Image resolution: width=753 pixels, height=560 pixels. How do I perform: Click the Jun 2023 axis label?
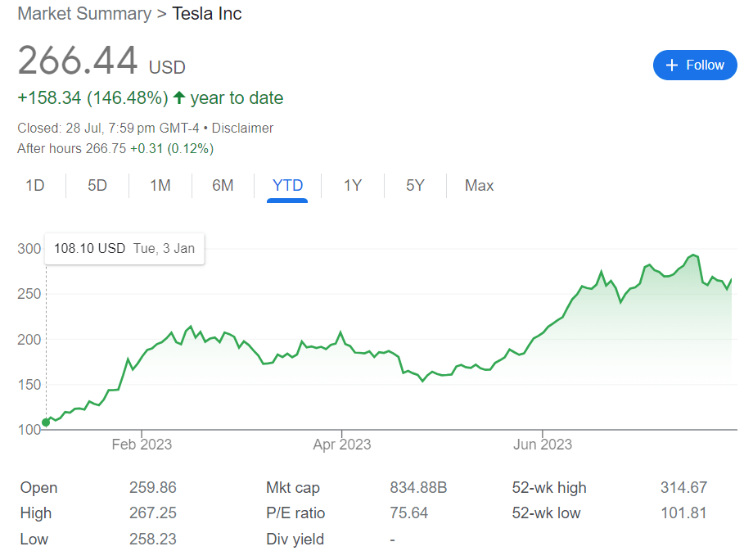(x=542, y=445)
